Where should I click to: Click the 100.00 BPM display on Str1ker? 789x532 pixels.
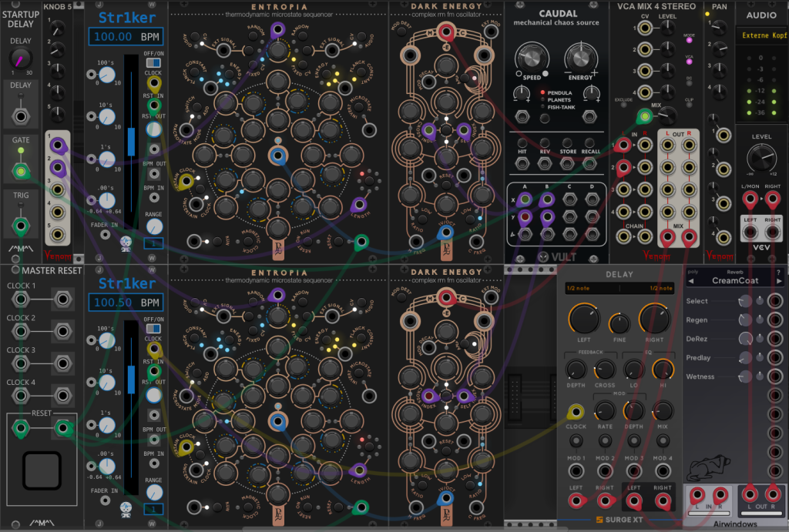point(126,37)
